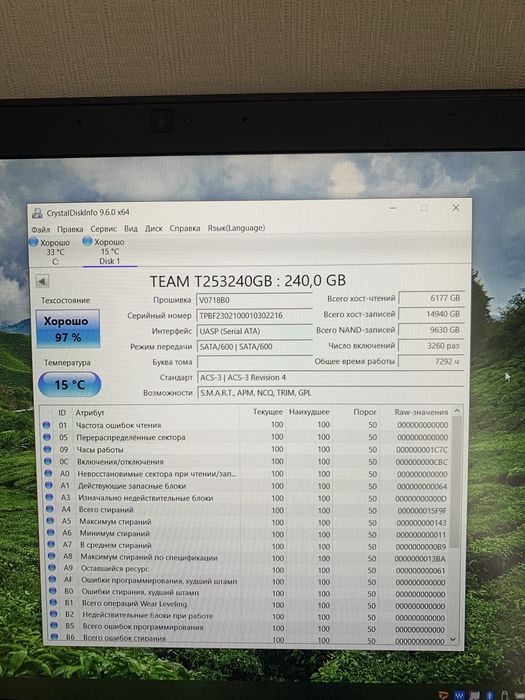The image size is (525, 700).
Task: Click the empty Буква тома field
Action: (x=254, y=362)
